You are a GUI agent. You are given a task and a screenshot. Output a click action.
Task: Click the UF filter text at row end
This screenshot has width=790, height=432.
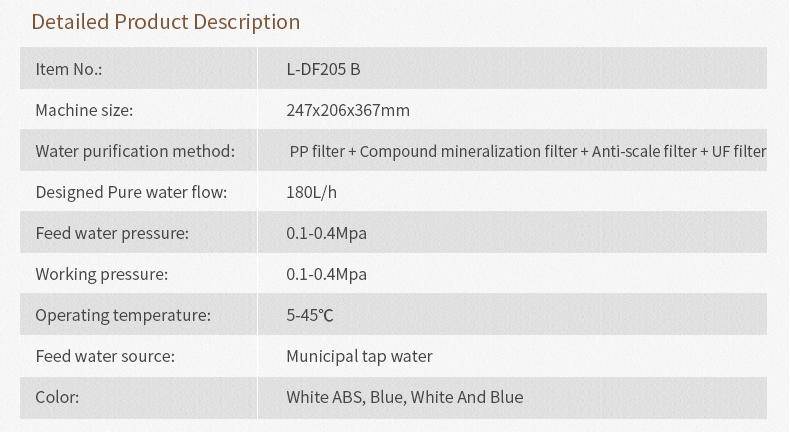(739, 151)
